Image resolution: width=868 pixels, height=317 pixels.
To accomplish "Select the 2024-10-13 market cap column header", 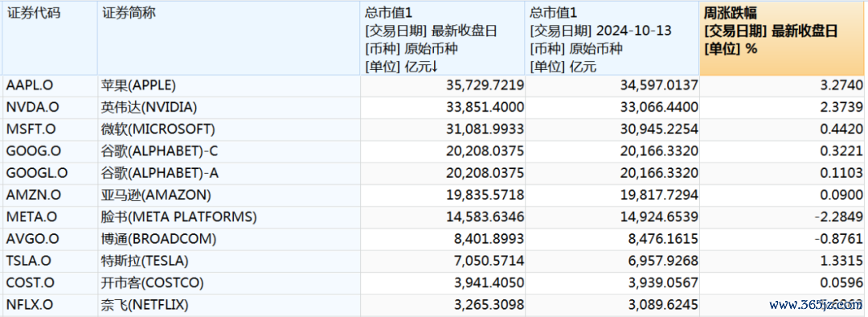I will 612,39.
